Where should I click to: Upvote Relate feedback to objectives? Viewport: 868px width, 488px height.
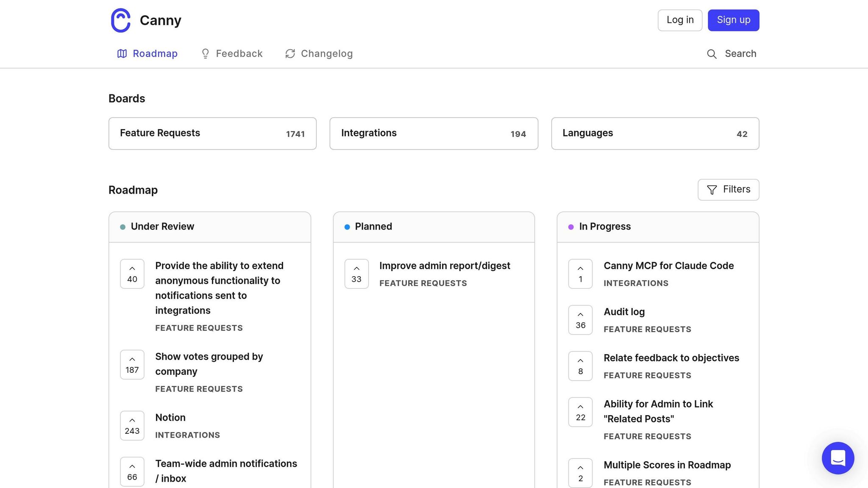tap(580, 366)
